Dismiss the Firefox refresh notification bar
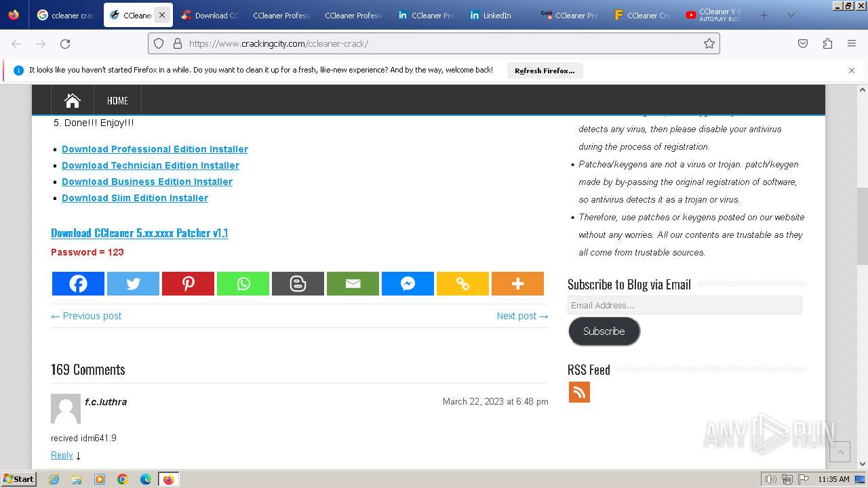868x488 pixels. click(852, 70)
